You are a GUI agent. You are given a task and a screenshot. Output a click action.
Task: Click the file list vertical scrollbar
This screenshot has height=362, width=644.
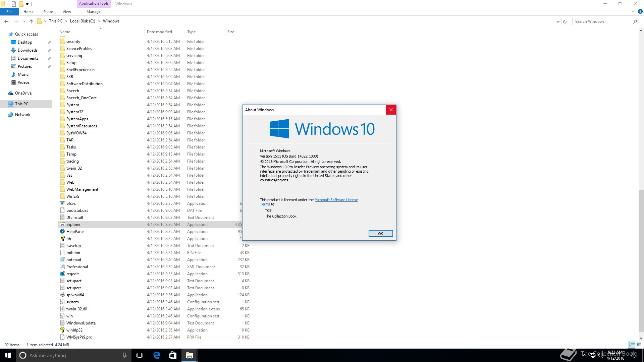click(x=641, y=260)
